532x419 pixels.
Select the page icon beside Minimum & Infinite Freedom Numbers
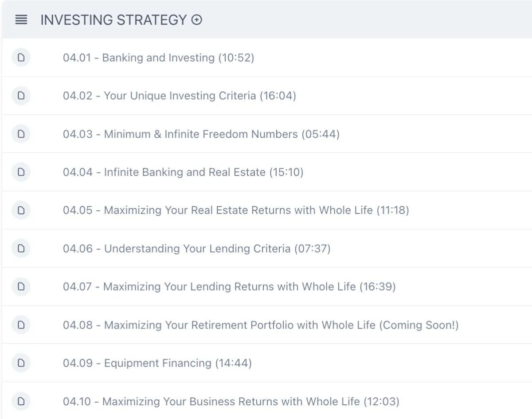pyautogui.click(x=21, y=134)
